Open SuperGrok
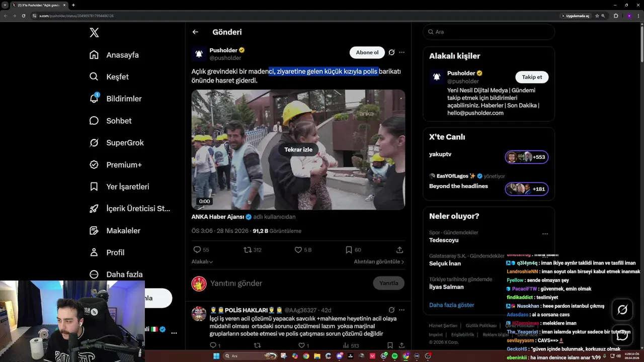This screenshot has width=644, height=362. pyautogui.click(x=117, y=143)
